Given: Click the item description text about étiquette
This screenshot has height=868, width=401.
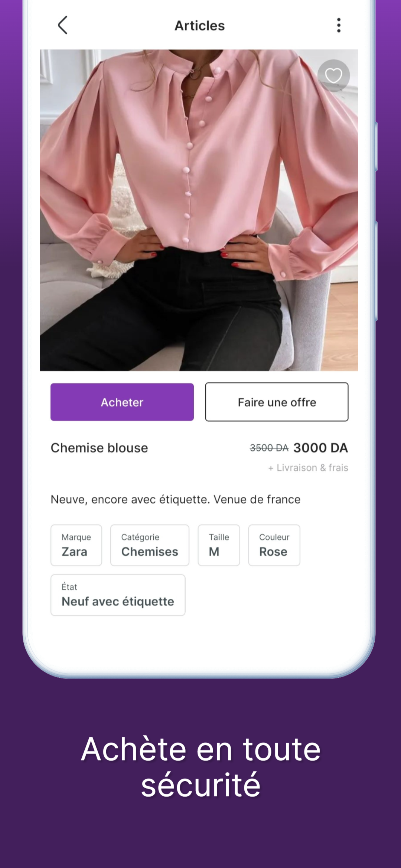Looking at the screenshot, I should [x=176, y=499].
